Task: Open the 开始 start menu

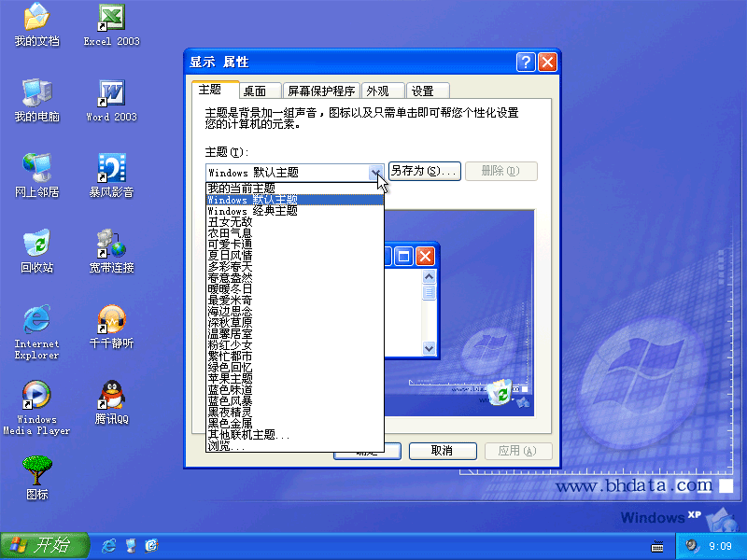Action: (44, 546)
